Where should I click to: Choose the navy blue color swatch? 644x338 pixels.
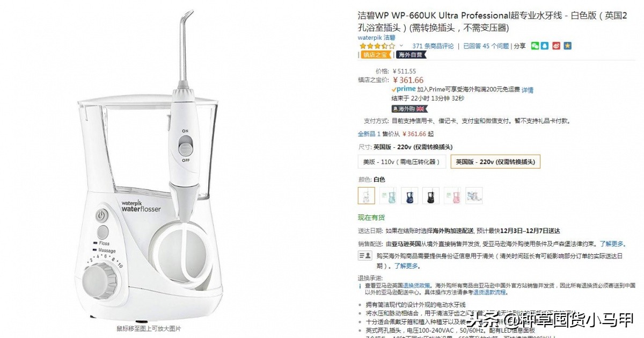tap(409, 196)
